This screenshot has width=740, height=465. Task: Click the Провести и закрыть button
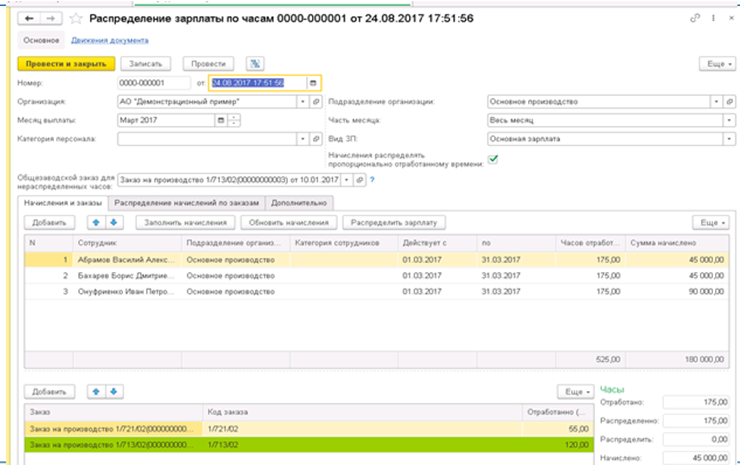pos(65,63)
